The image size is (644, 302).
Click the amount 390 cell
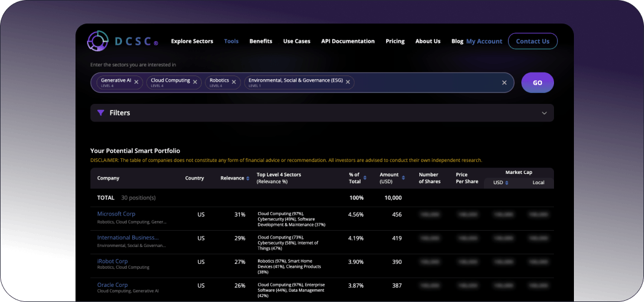click(397, 262)
